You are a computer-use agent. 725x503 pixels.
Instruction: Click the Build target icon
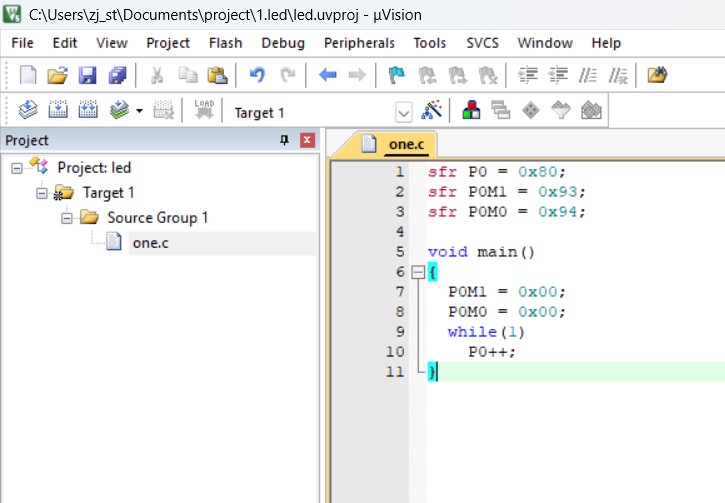coord(58,110)
